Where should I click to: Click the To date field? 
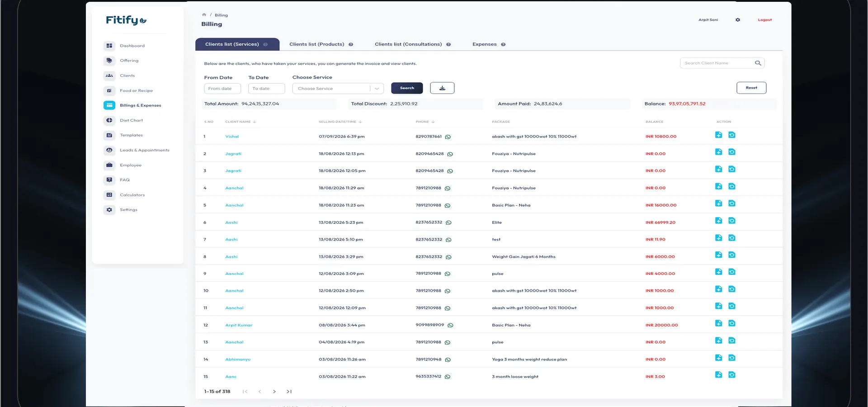coord(267,89)
